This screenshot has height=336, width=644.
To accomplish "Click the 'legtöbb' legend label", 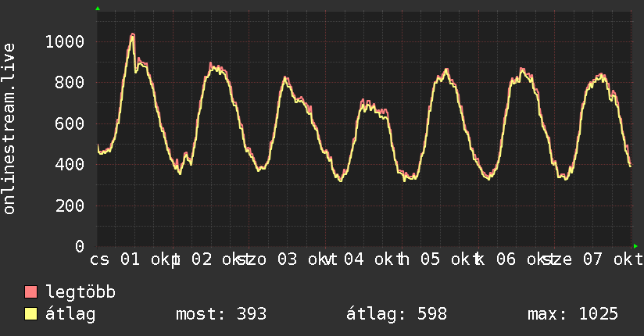I will point(80,291).
